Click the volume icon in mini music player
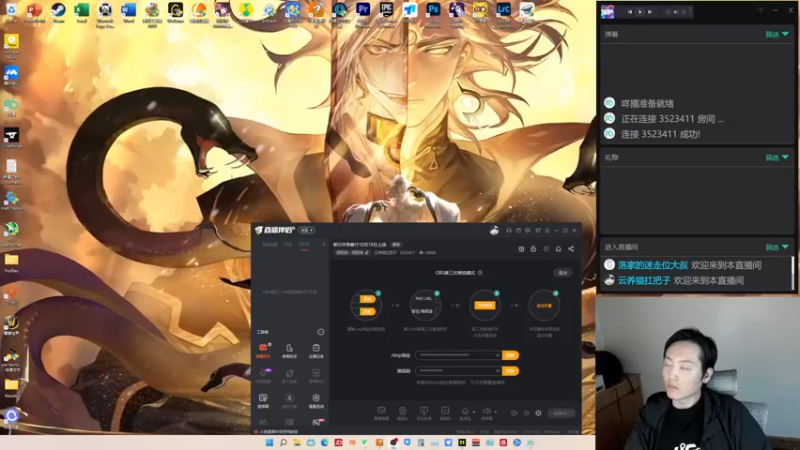The width and height of the screenshot is (800, 450). tap(676, 11)
